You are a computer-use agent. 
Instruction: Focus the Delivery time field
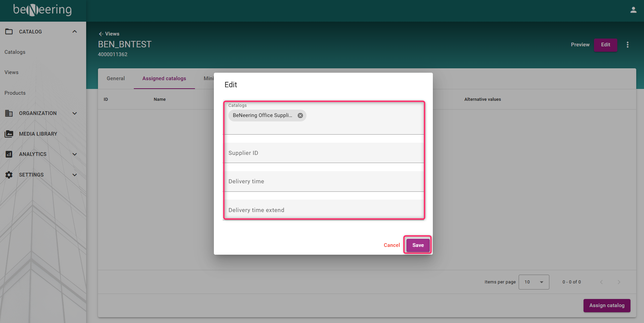pyautogui.click(x=323, y=182)
